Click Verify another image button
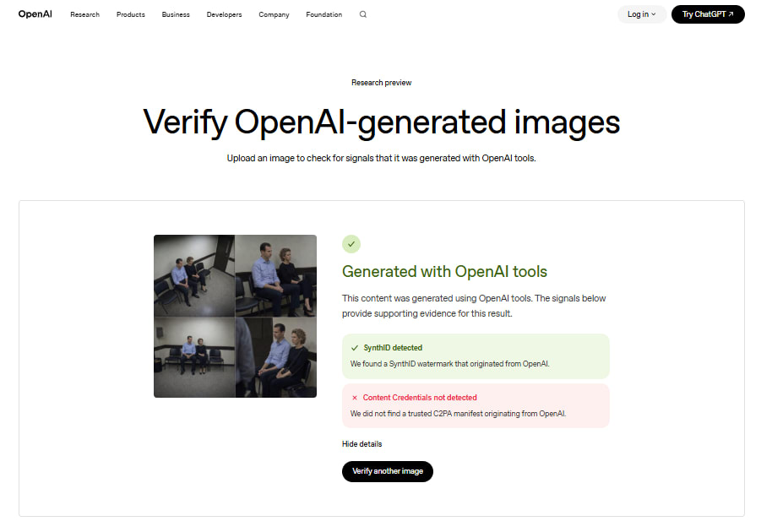772x532 pixels. (388, 471)
